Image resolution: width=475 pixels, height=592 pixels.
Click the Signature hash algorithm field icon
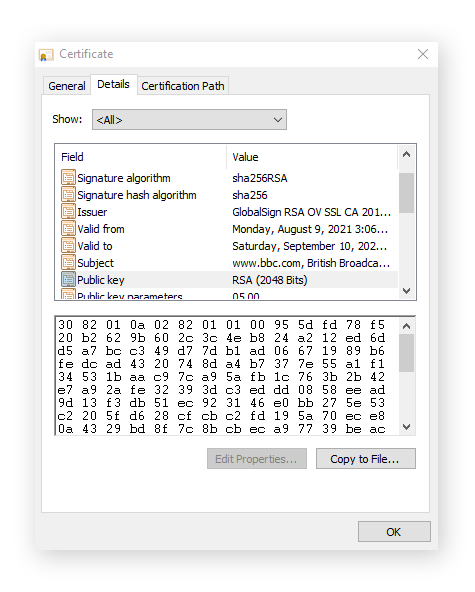coord(68,195)
